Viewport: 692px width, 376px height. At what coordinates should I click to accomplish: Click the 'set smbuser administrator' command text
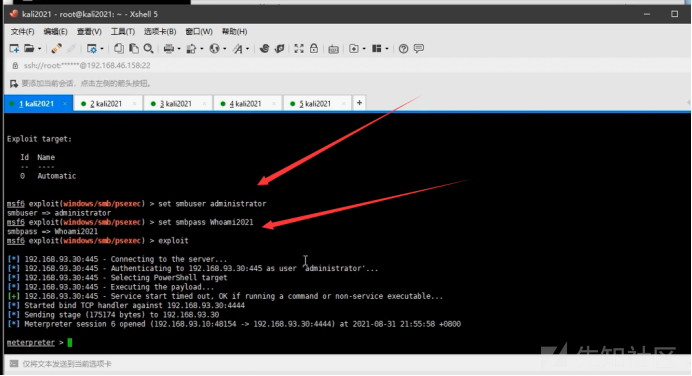[212, 203]
